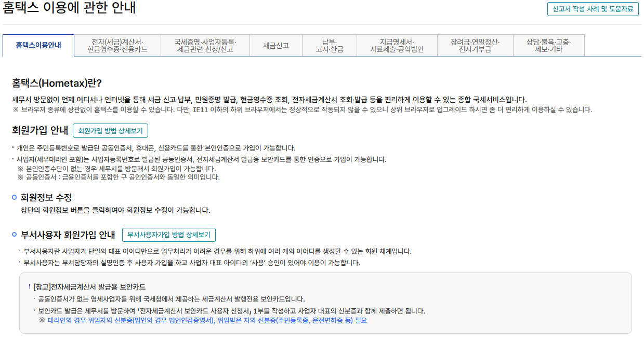
Task: Click the line beginning 공동인증서가 없는 영세사업자를 위해
Action: coord(172,299)
